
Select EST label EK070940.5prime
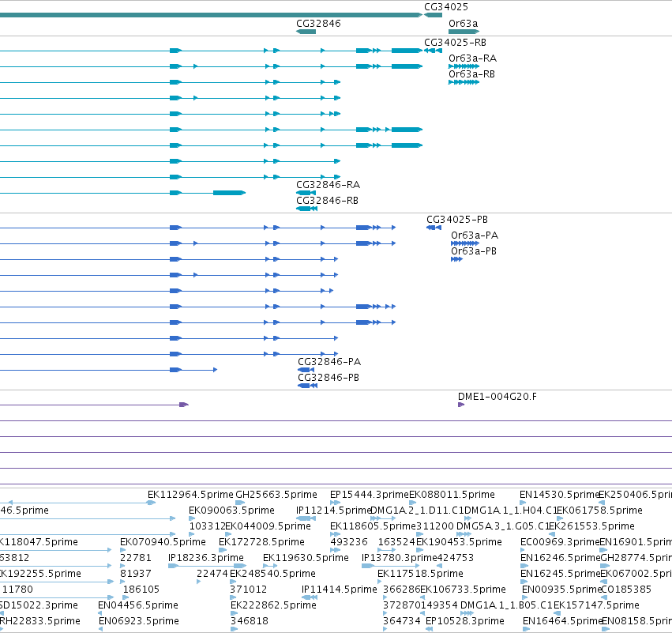(x=163, y=542)
